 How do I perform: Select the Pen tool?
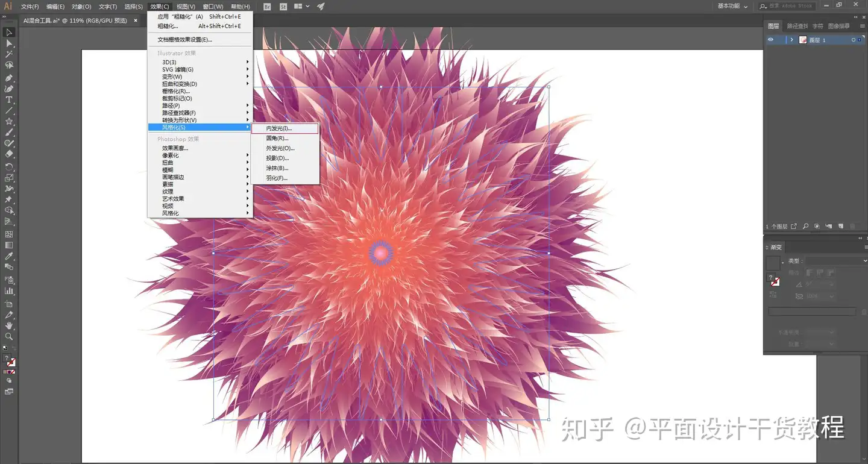[x=9, y=78]
